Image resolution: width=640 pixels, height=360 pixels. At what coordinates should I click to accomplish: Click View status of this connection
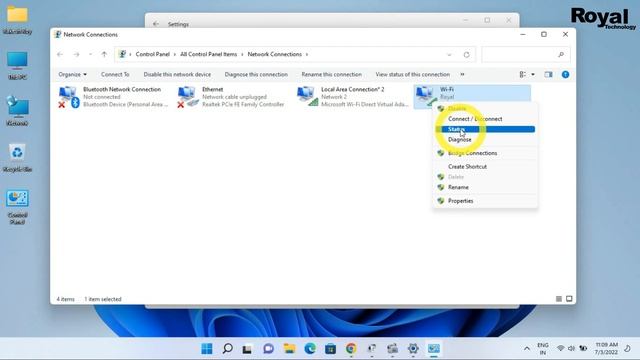coord(412,74)
